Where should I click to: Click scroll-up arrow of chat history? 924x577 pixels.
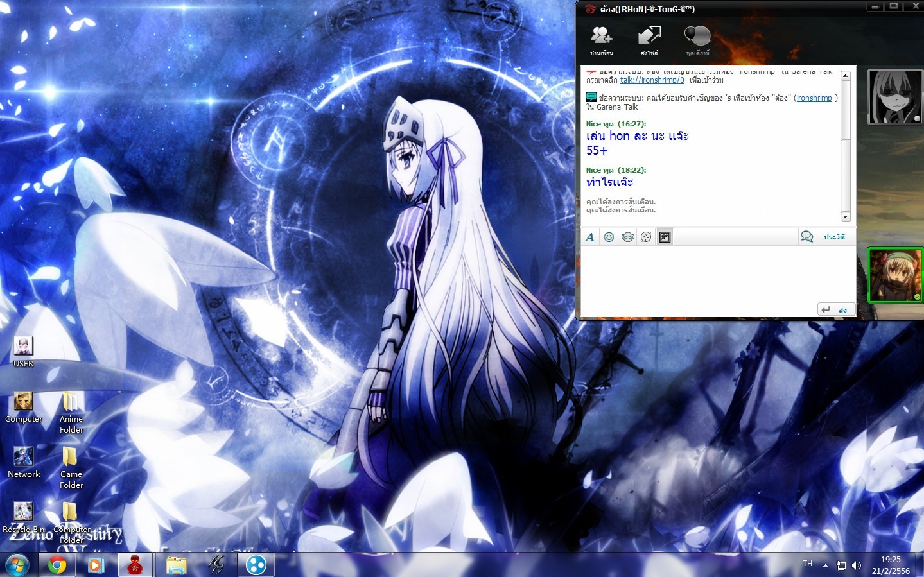click(x=846, y=76)
